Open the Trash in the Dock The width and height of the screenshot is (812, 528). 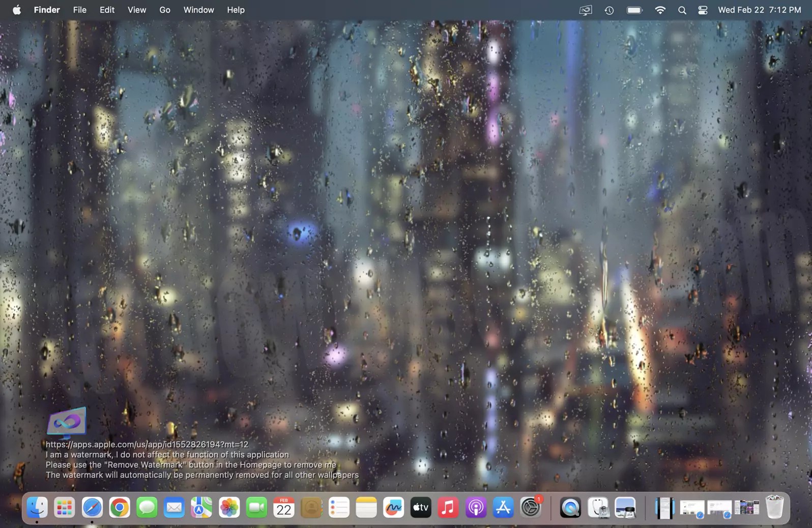(x=774, y=507)
